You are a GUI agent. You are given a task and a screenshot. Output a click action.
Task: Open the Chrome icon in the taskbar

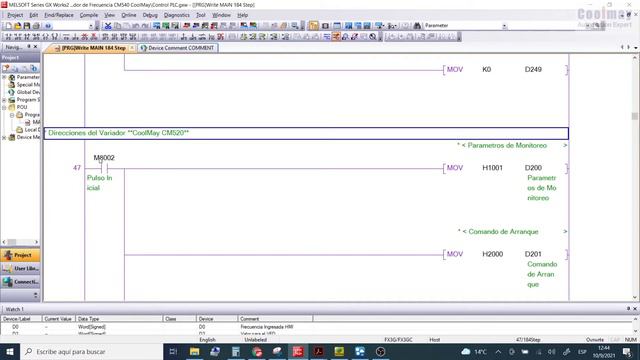click(x=257, y=351)
